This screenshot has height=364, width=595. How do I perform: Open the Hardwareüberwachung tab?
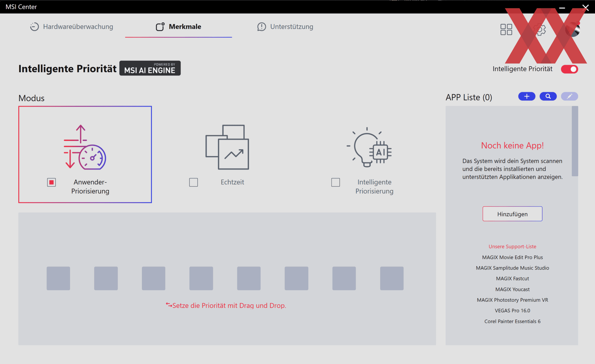(72, 27)
